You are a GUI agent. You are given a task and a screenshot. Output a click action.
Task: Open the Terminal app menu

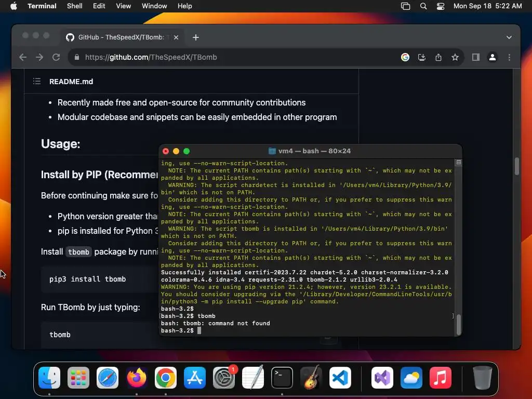pyautogui.click(x=42, y=6)
